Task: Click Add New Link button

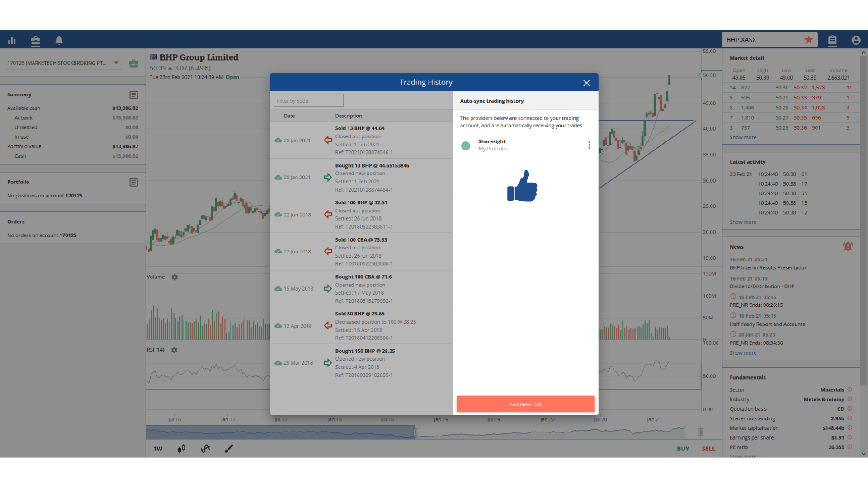Action: pos(525,404)
